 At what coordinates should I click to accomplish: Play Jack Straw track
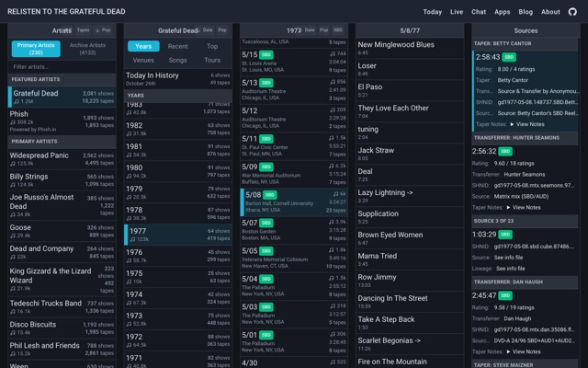click(x=410, y=154)
